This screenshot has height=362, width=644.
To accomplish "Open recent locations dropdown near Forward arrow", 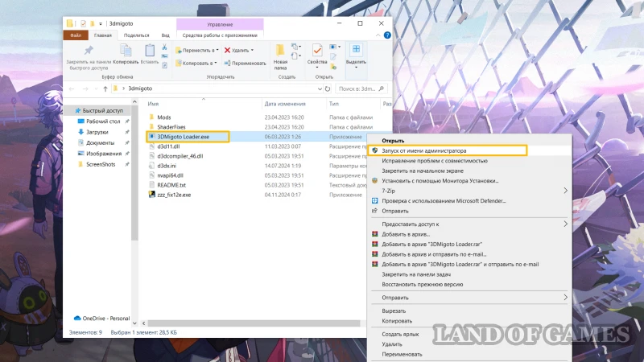I will (96, 88).
